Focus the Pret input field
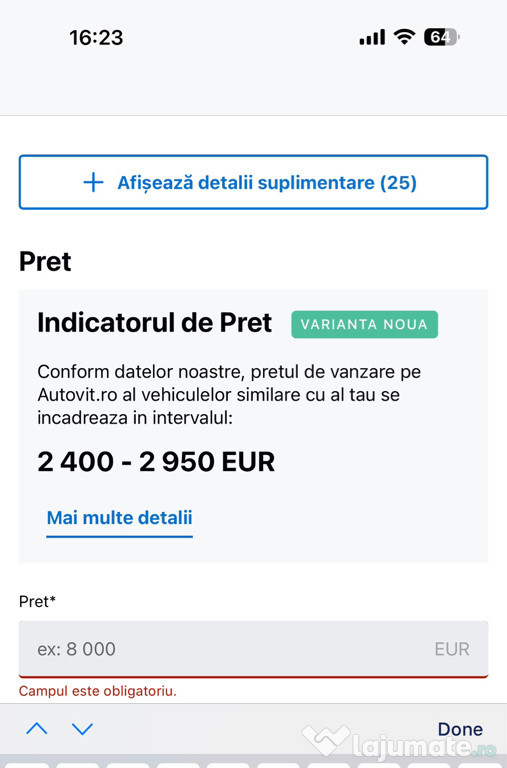The image size is (507, 768). tap(253, 649)
